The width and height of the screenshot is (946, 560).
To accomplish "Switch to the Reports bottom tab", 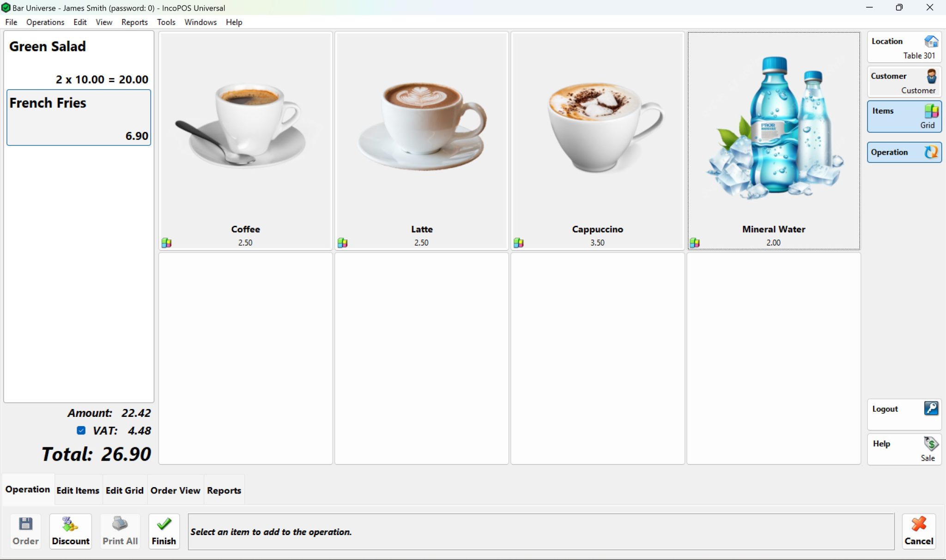I will [224, 490].
